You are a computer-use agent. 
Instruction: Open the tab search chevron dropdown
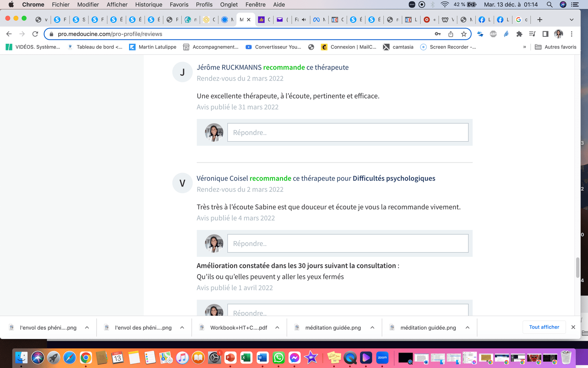[x=571, y=20]
